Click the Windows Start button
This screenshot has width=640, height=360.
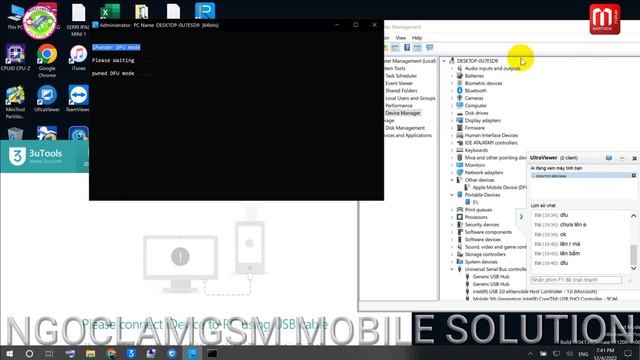[9, 353]
